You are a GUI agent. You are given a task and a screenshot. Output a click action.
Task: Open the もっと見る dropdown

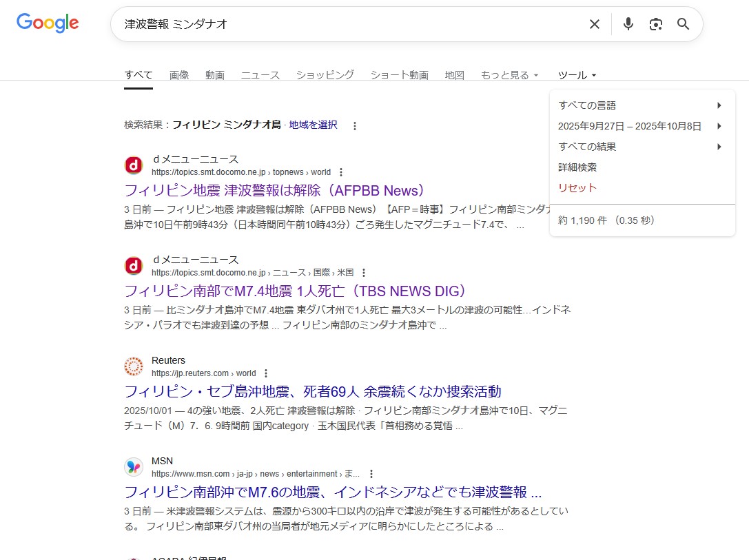point(509,75)
